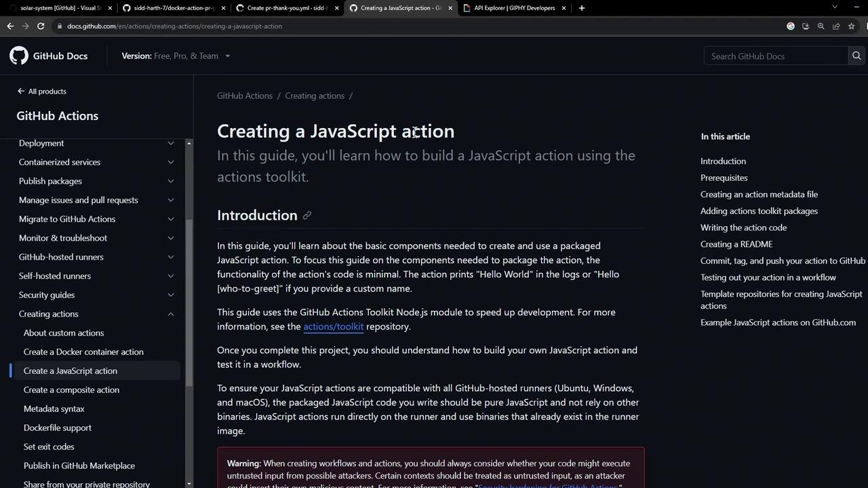Collapse the Creating actions section
The width and height of the screenshot is (868, 488).
coord(171,314)
